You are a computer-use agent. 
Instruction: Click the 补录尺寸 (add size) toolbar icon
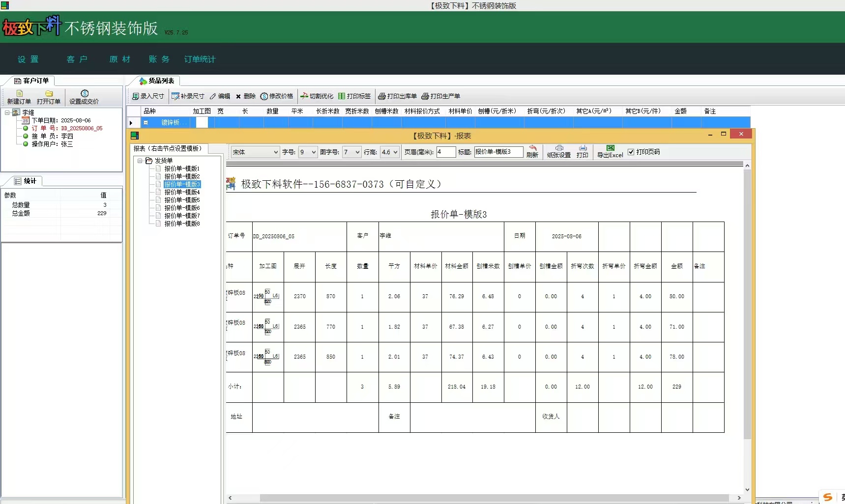click(x=175, y=96)
